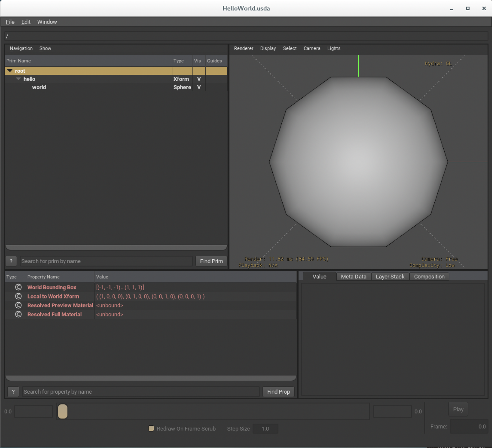Open the Lights menu in viewport
The height and width of the screenshot is (448, 492).
pyautogui.click(x=334, y=48)
